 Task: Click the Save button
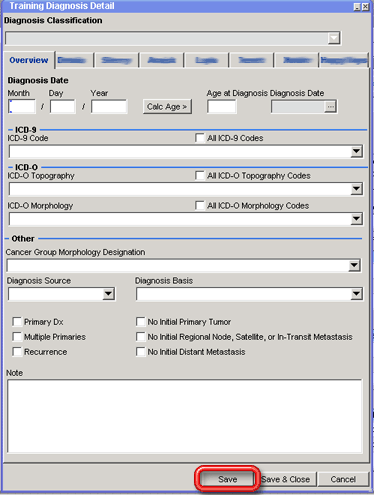pyautogui.click(x=228, y=479)
